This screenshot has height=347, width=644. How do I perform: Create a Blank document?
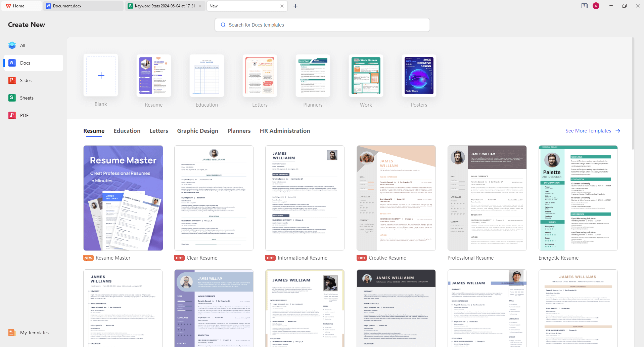pos(101,75)
